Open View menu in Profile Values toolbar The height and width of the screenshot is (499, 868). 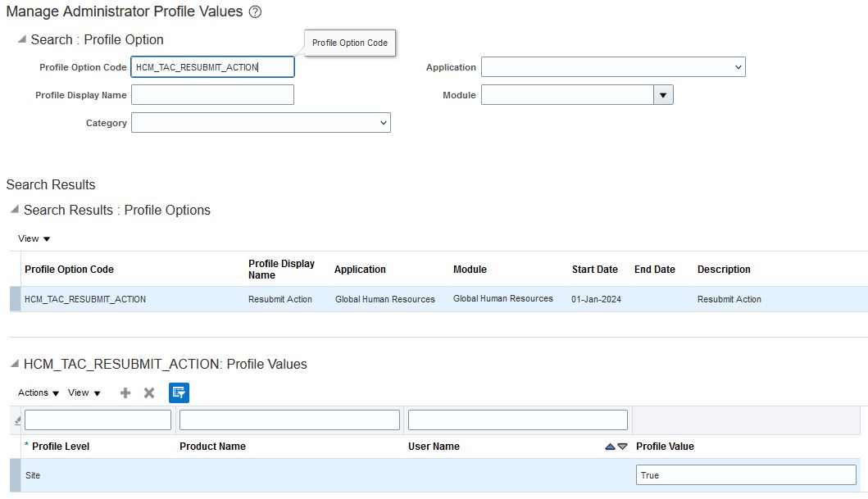(x=84, y=393)
